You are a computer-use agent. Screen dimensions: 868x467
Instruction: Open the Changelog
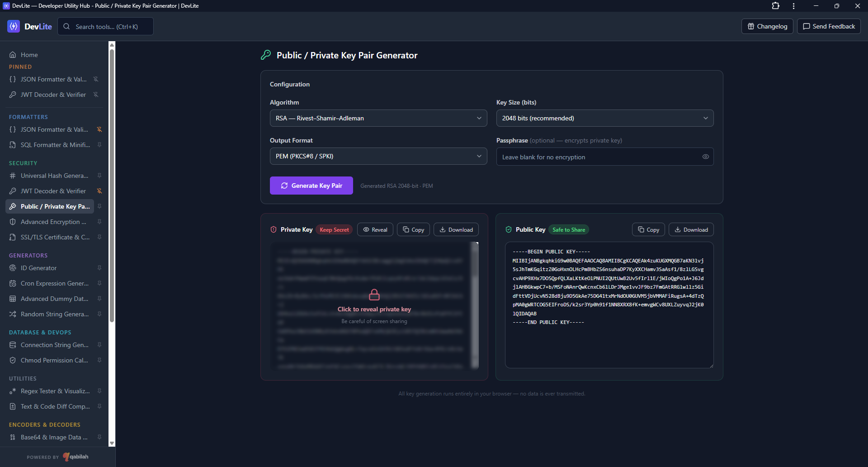click(767, 26)
